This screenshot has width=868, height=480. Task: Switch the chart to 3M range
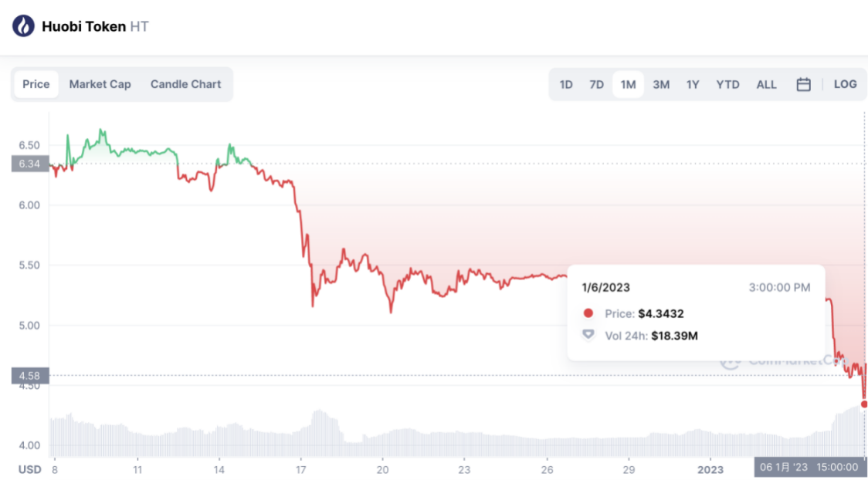(661, 84)
